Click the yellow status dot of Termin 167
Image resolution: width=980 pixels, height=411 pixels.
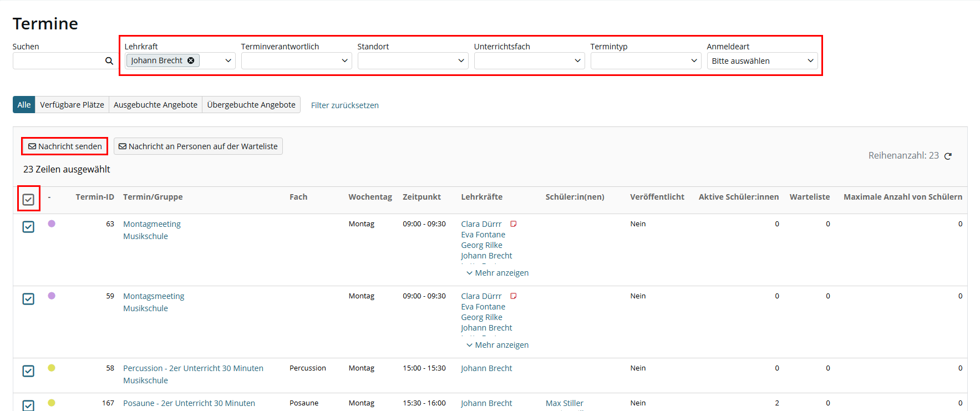click(x=52, y=403)
